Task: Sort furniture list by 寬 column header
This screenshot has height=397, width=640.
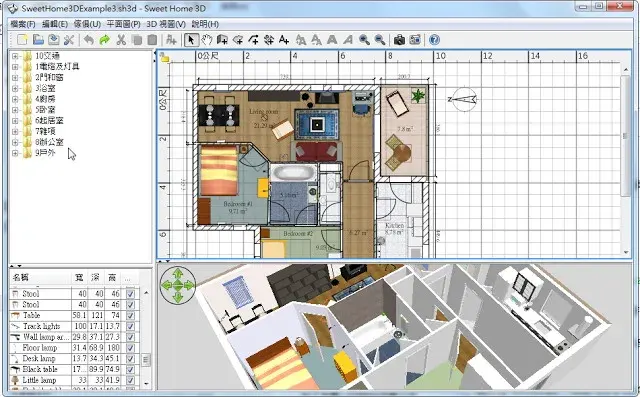Action: [x=80, y=277]
